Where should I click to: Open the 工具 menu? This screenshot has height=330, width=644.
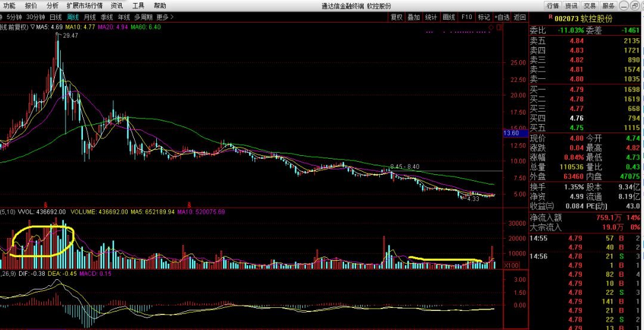pyautogui.click(x=139, y=6)
